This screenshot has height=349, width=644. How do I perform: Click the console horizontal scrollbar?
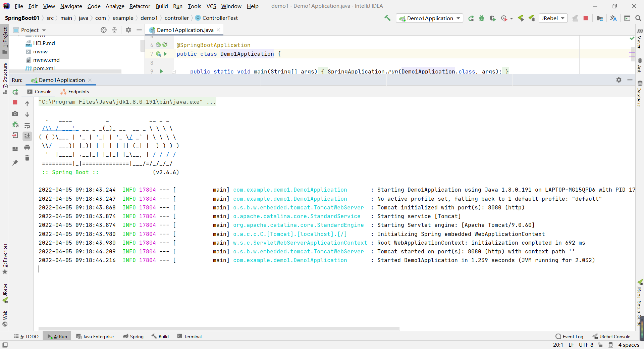click(219, 329)
